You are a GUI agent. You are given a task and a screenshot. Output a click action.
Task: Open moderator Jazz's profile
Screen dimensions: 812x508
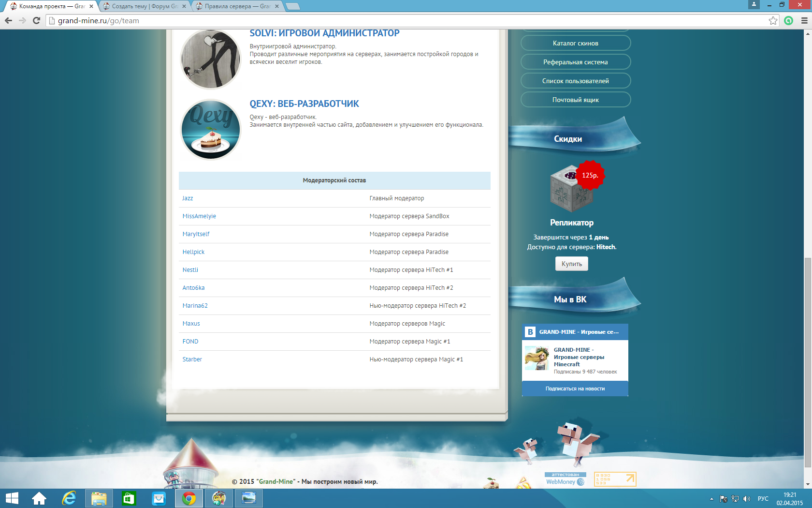188,198
